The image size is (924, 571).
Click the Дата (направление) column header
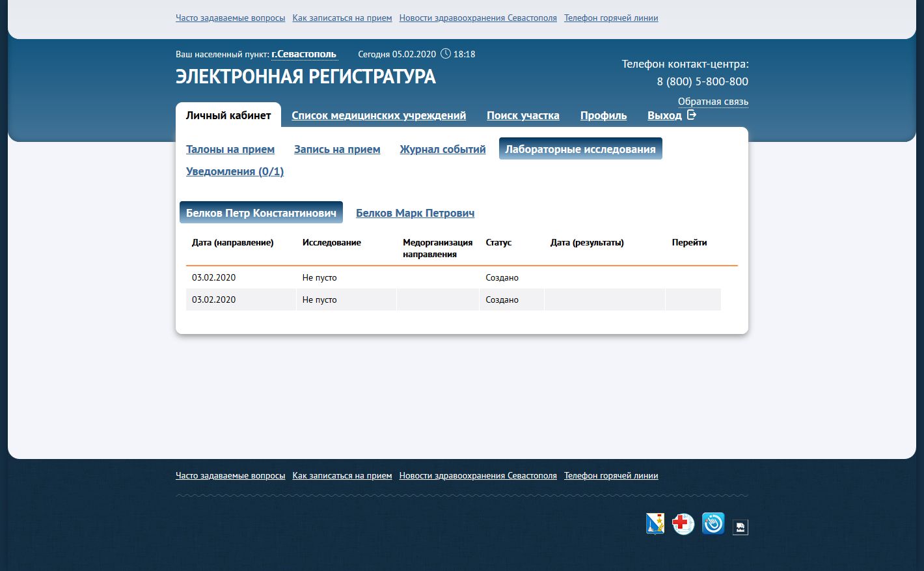[232, 242]
